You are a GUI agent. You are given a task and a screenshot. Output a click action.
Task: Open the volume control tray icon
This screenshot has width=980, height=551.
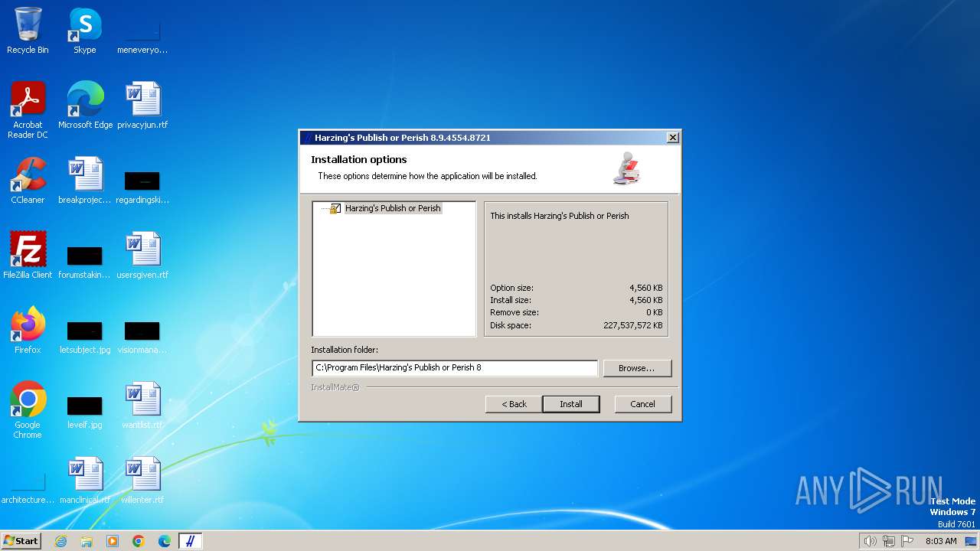point(870,541)
